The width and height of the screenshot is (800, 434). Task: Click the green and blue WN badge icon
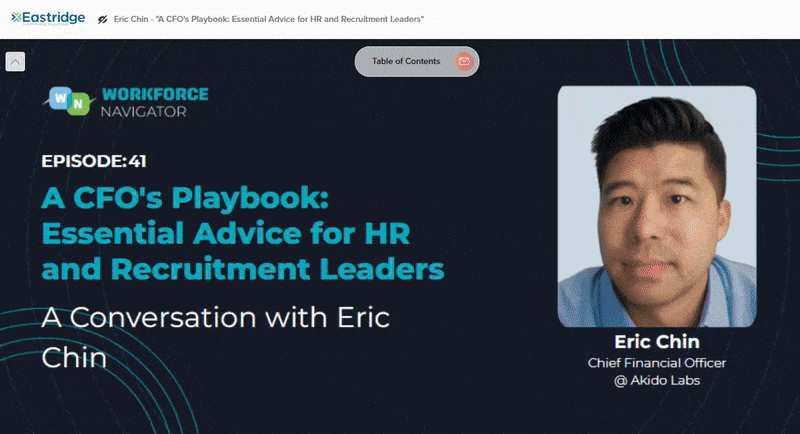(68, 102)
